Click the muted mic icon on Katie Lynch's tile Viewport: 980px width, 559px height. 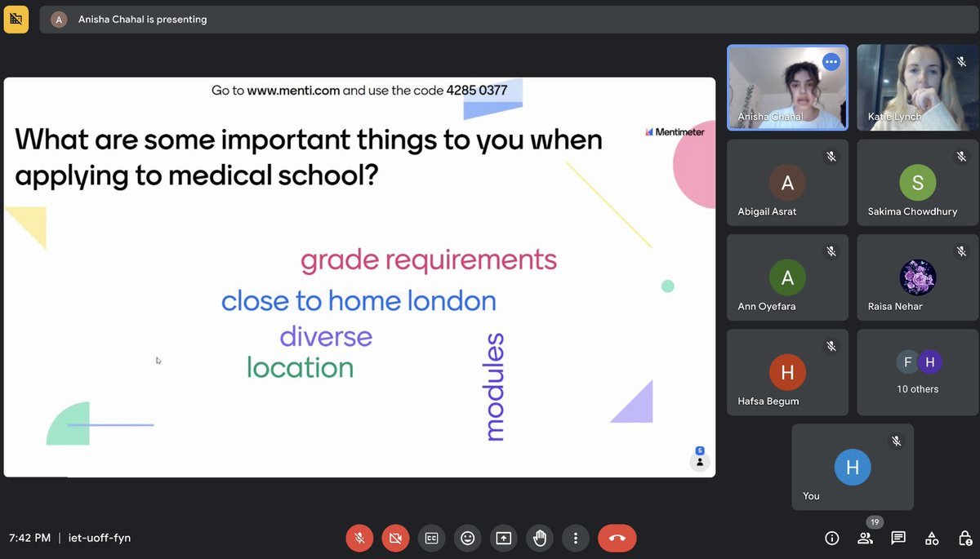(961, 61)
